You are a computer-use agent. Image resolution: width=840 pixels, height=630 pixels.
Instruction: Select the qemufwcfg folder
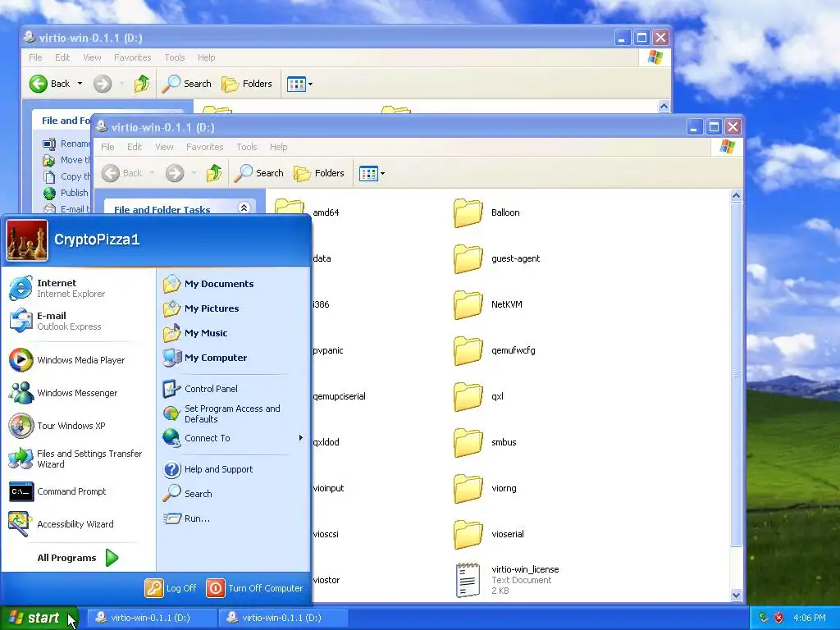point(494,351)
